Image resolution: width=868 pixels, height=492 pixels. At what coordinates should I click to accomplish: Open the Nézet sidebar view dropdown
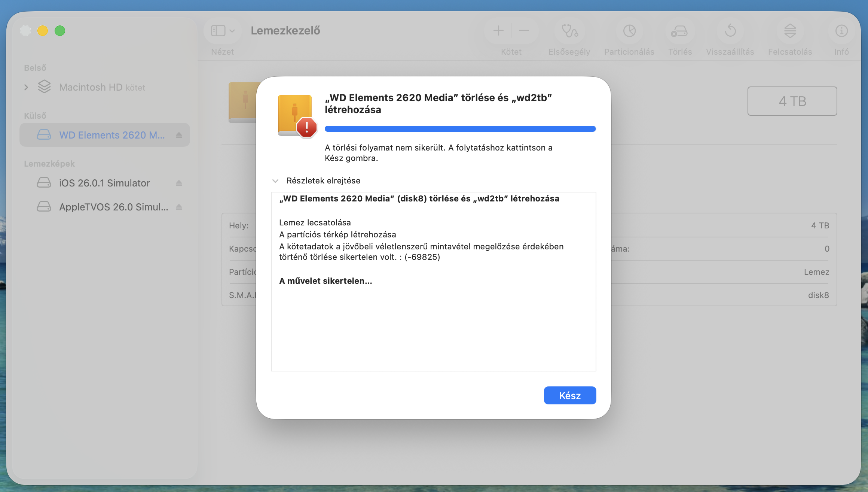(223, 31)
